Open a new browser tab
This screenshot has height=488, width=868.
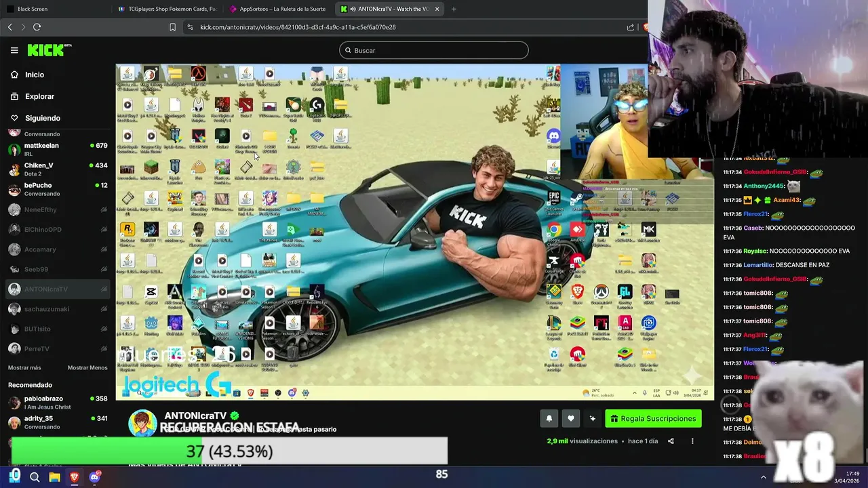point(454,9)
